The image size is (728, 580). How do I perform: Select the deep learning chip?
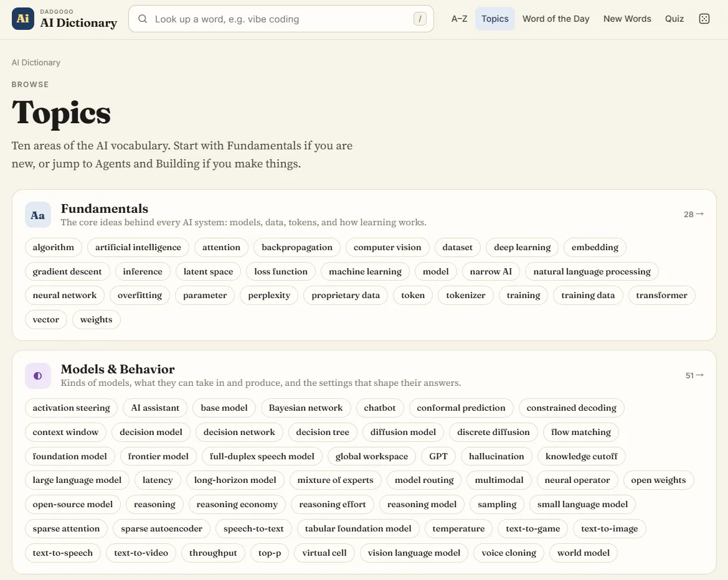click(x=522, y=247)
